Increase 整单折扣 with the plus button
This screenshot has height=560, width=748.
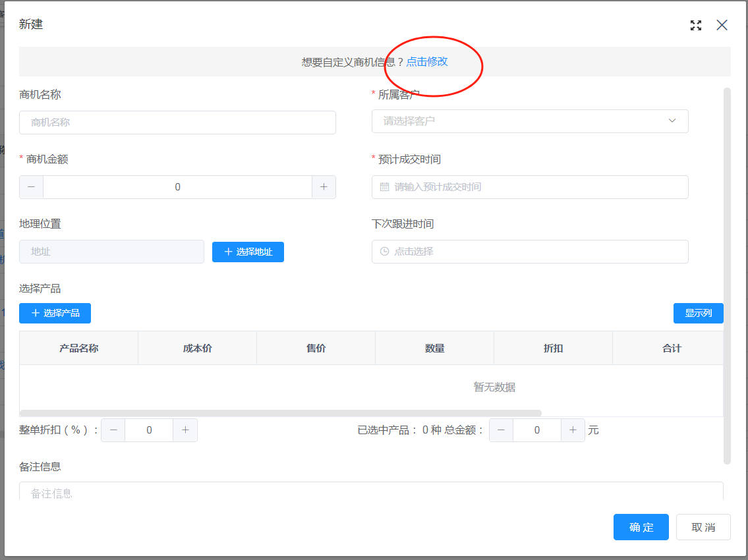coord(185,430)
